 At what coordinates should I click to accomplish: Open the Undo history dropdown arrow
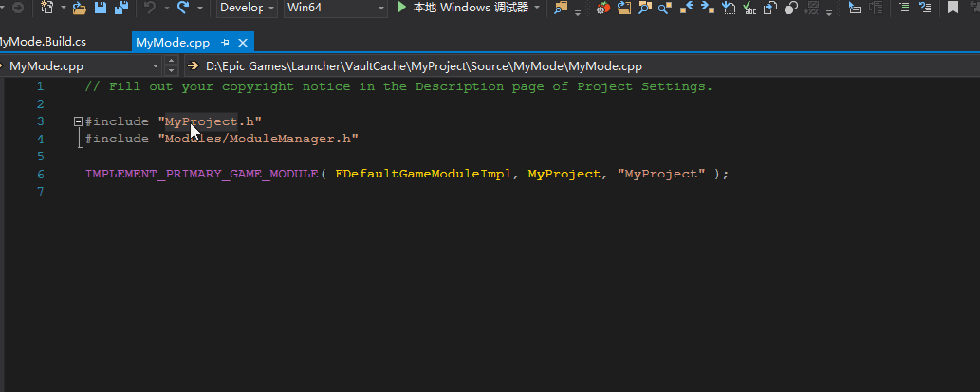(166, 8)
